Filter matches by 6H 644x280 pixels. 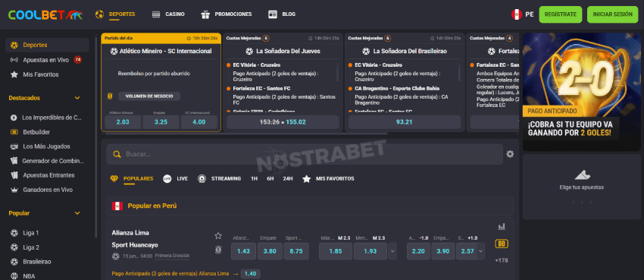270,179
